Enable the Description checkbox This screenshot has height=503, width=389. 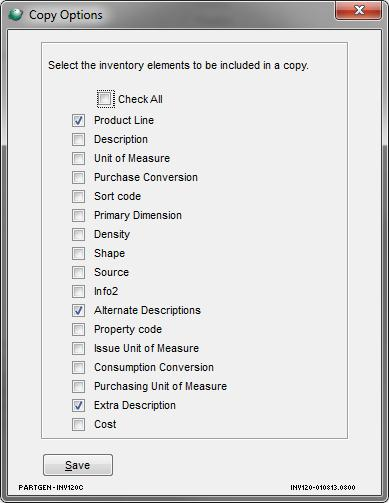(x=78, y=139)
